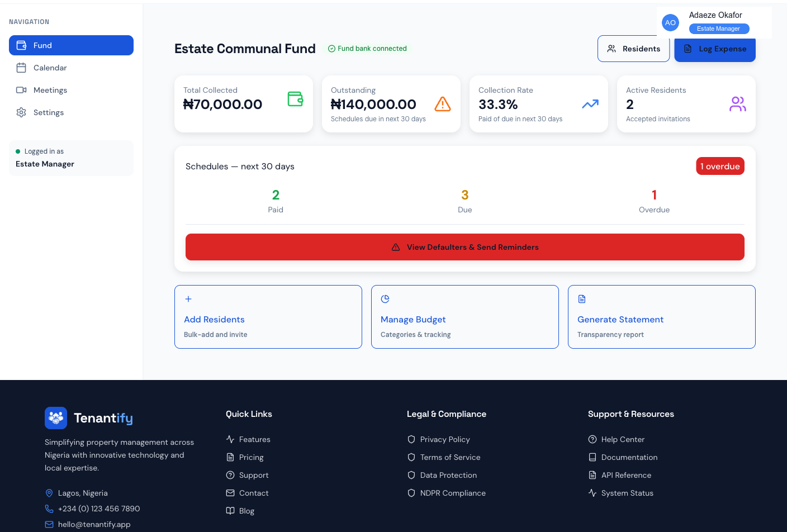Click the pulse icon beside System Status
This screenshot has width=787, height=532.
click(x=592, y=493)
